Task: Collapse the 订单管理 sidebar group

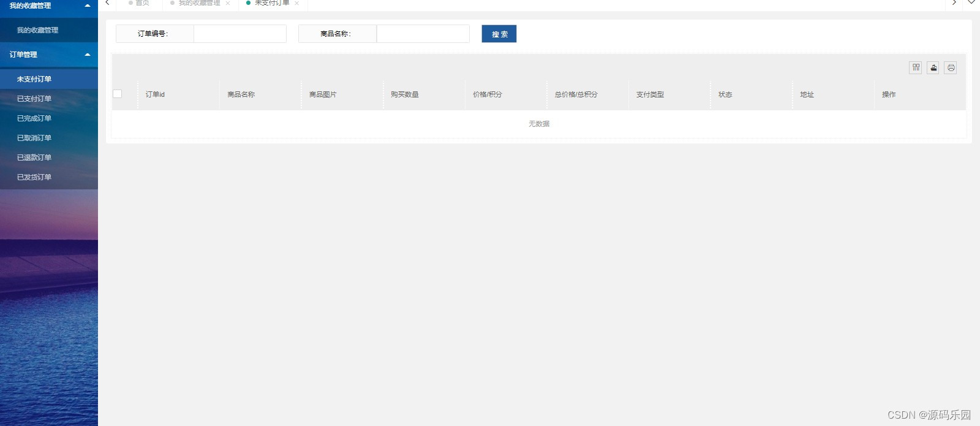Action: tap(49, 55)
